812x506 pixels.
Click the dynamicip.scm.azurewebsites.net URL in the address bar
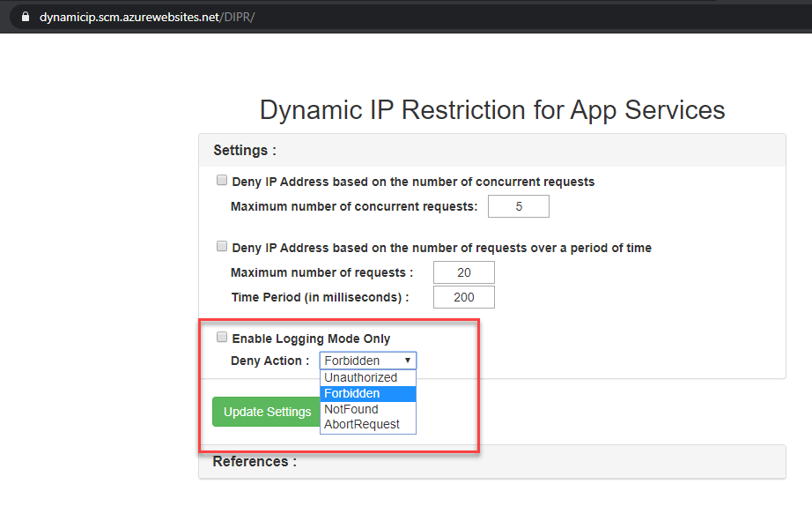click(x=147, y=17)
